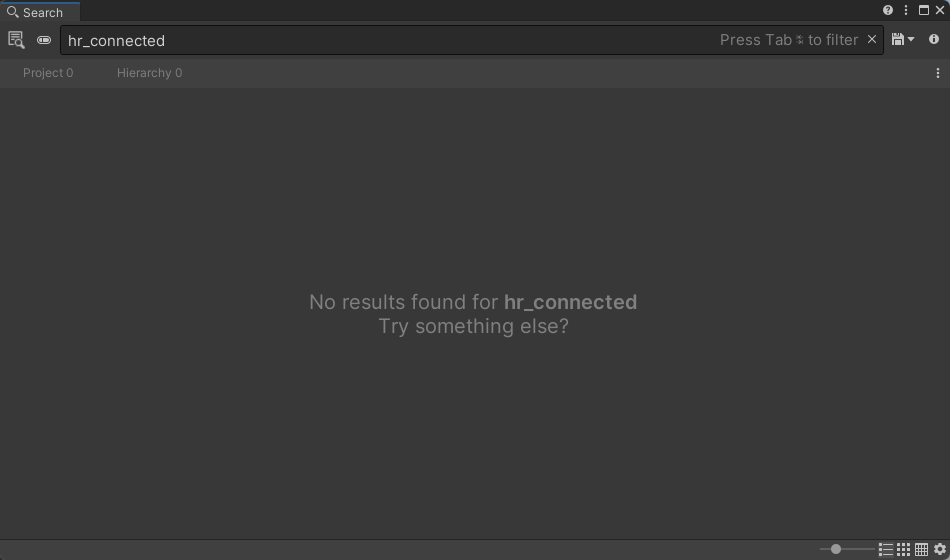
Task: Open the save search query dropdown
Action: (903, 39)
